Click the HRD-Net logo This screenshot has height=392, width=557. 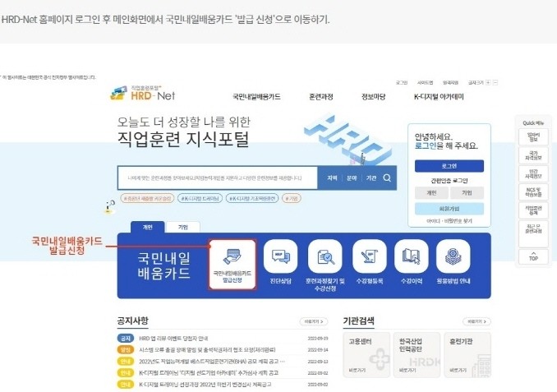(x=143, y=93)
